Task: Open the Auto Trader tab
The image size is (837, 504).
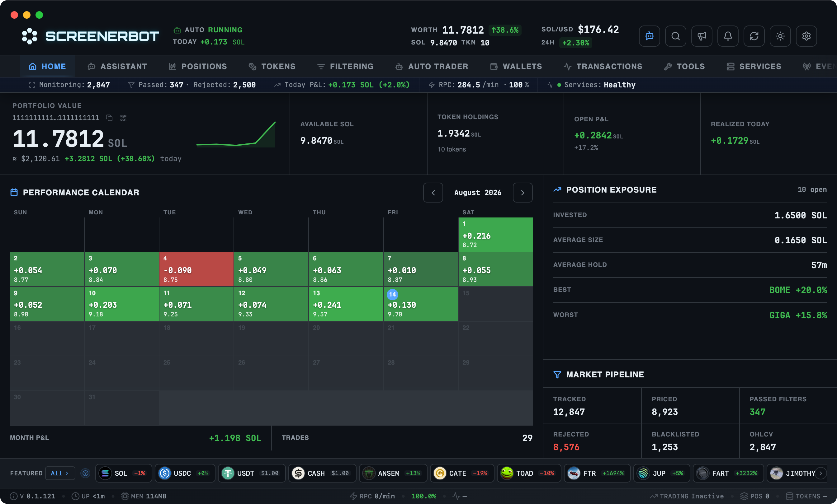Action: point(431,67)
